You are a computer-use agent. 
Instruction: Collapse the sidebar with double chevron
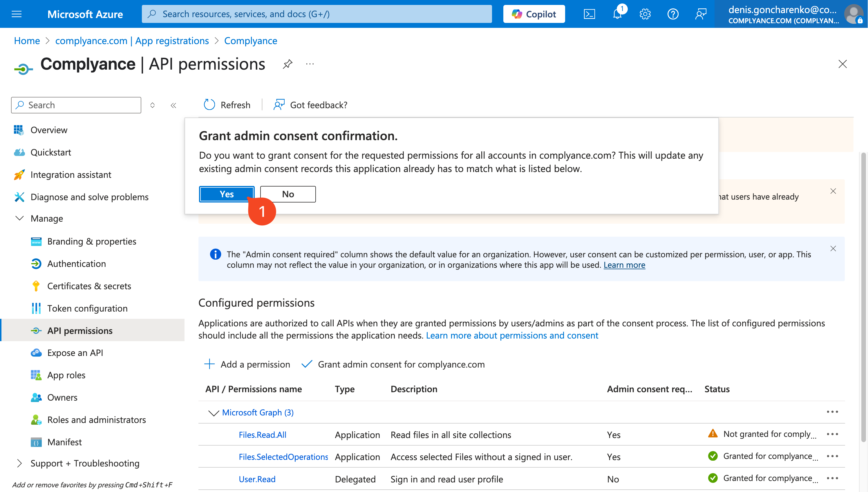[173, 105]
